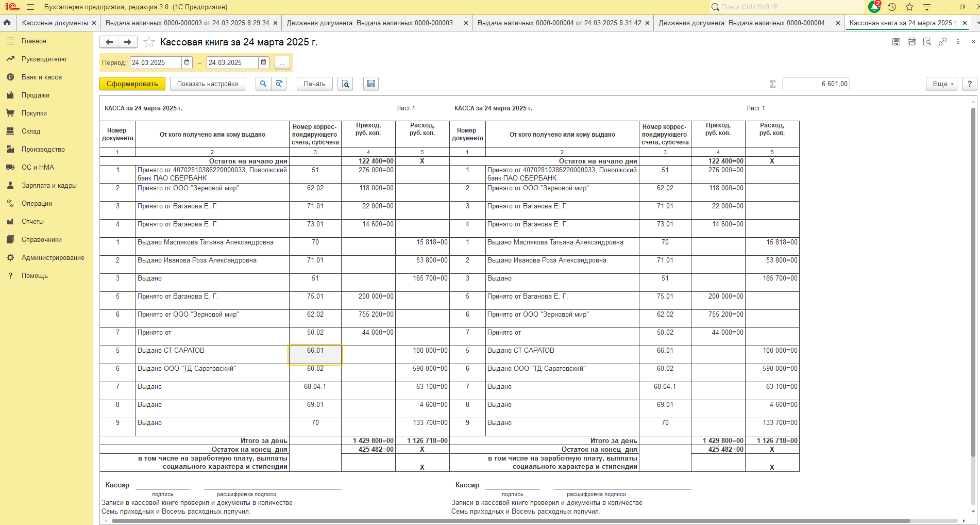
Task: Close the Кассовая книга tab
Action: click(965, 23)
